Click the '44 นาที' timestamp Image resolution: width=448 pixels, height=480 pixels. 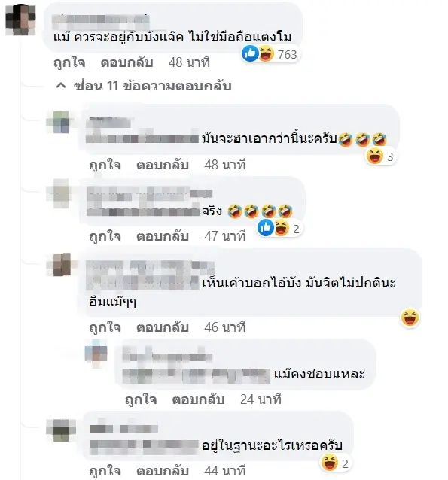225,471
